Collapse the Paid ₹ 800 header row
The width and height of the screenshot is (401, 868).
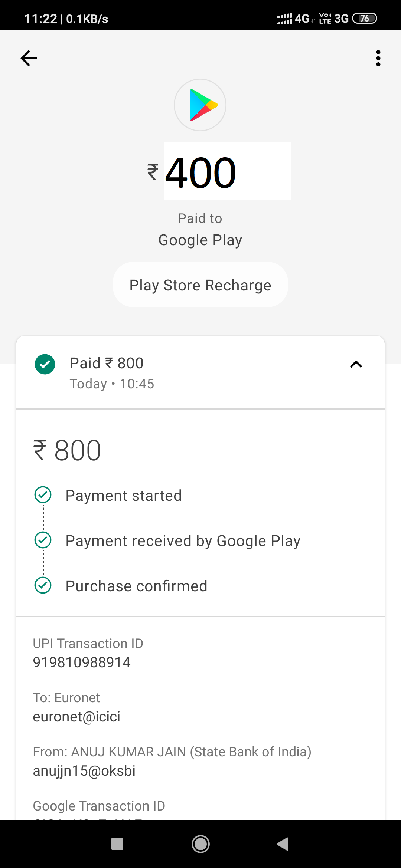click(200, 372)
